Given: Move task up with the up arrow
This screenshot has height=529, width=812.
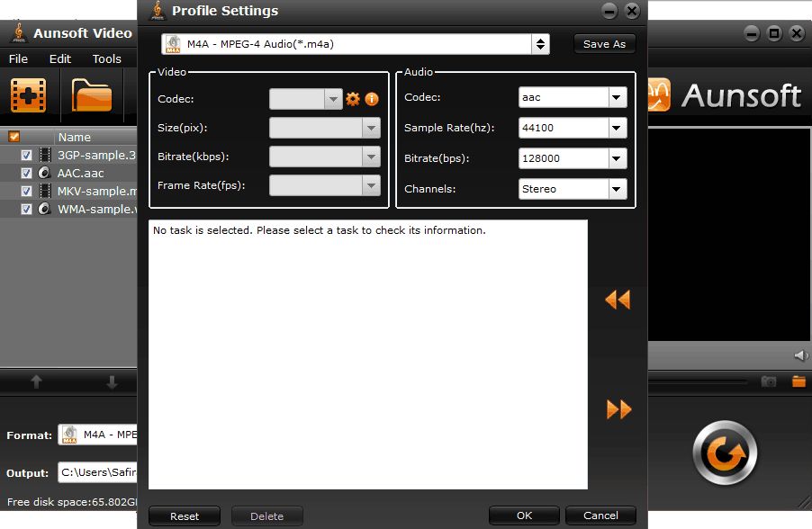Looking at the screenshot, I should tap(36, 382).
